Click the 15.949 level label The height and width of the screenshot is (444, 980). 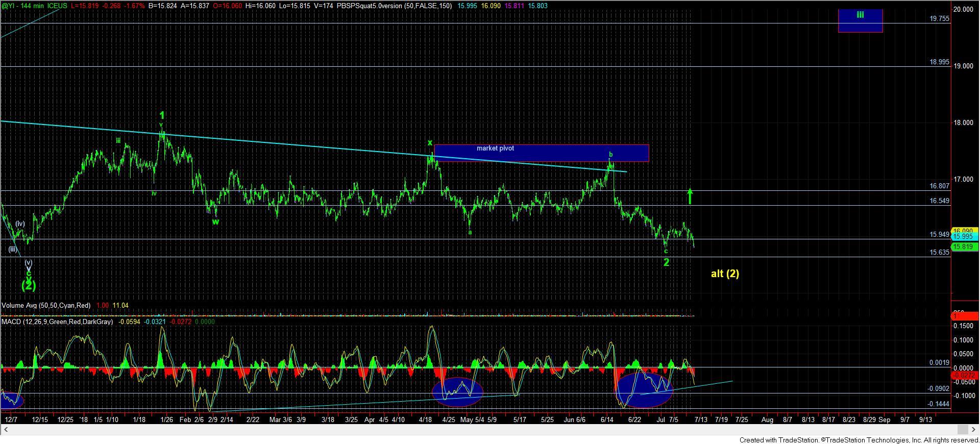pyautogui.click(x=939, y=234)
